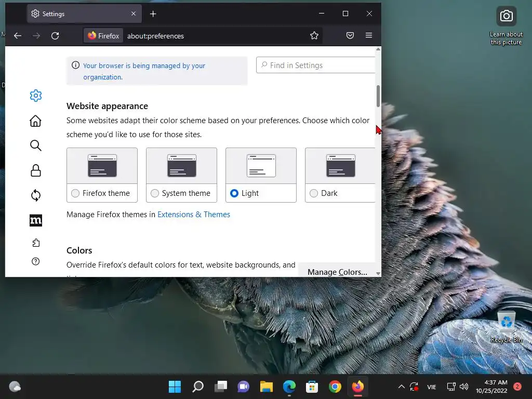Click the scrollbar up arrow

pyautogui.click(x=378, y=49)
